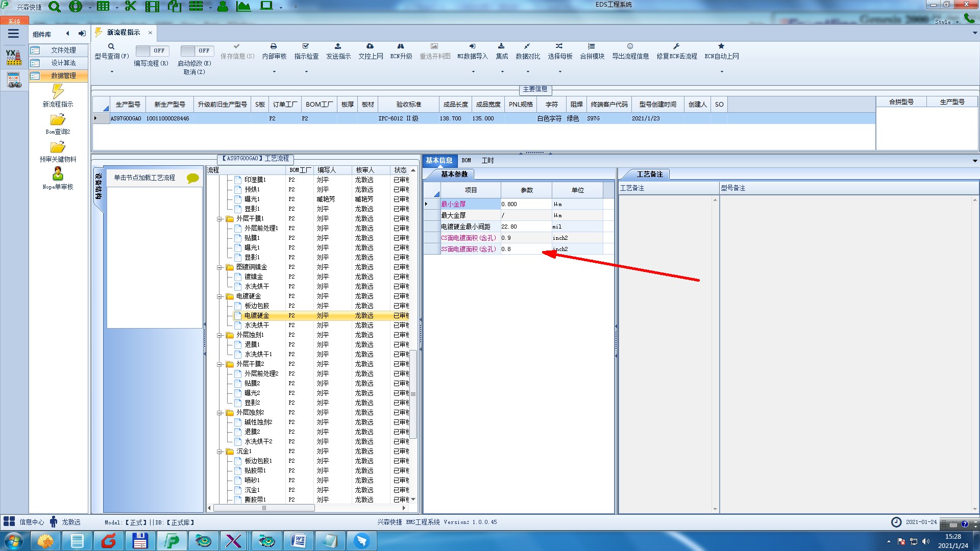
Task: Click the 最小金厚 parameter value field
Action: [x=526, y=204]
